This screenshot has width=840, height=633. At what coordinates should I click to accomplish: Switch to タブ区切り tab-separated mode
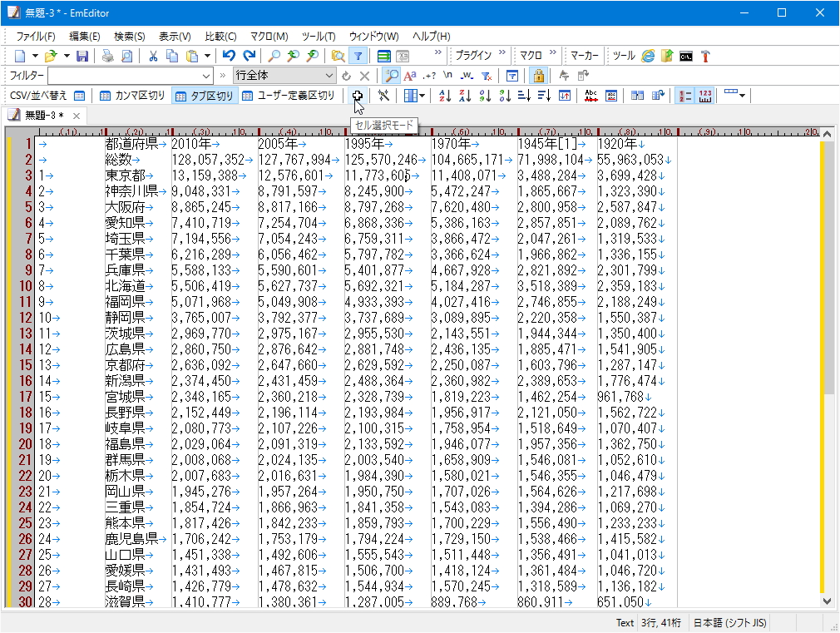tap(205, 96)
